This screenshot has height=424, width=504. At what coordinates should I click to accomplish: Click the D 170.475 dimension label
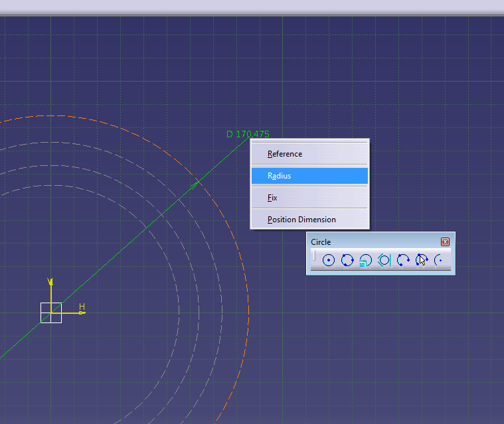248,134
